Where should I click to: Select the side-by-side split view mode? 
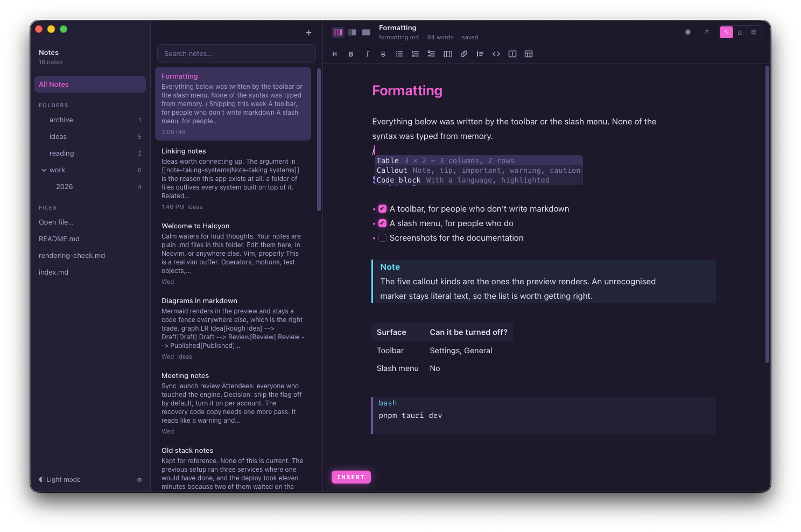pyautogui.click(x=740, y=32)
